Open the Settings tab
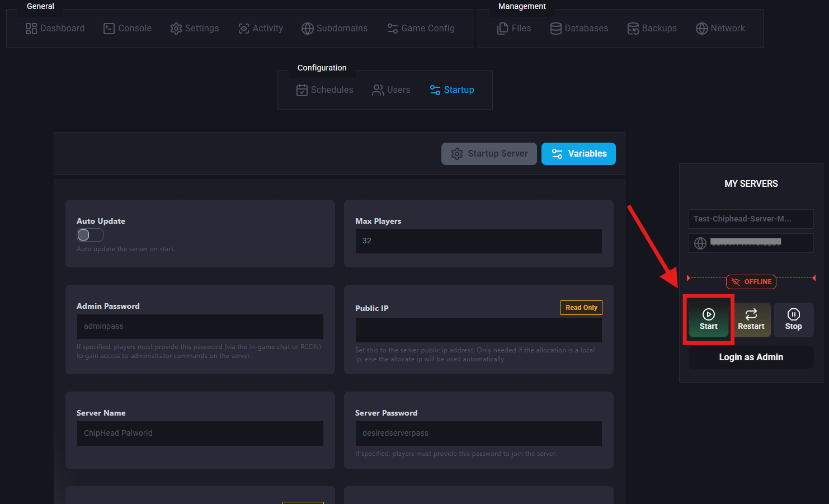Screen dimensions: 829x504 (195, 29)
